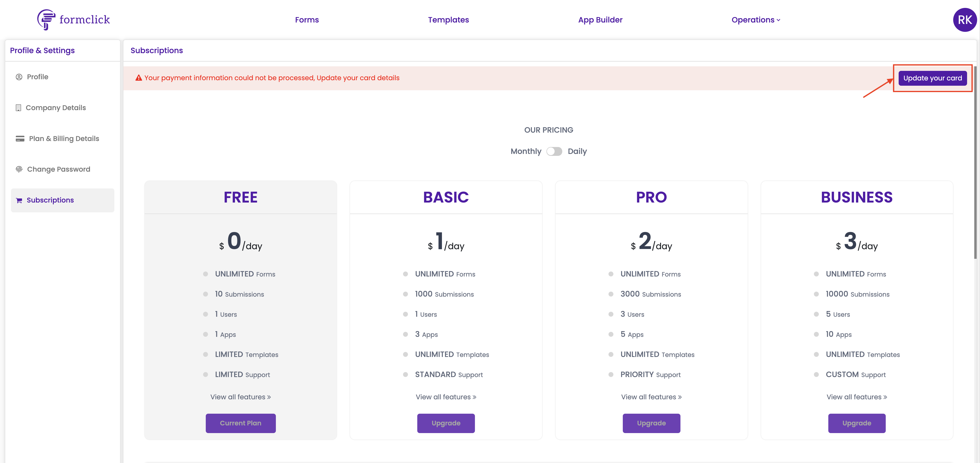Viewport: 980px width, 463px height.
Task: Click the Subscriptions page title
Action: tap(156, 50)
